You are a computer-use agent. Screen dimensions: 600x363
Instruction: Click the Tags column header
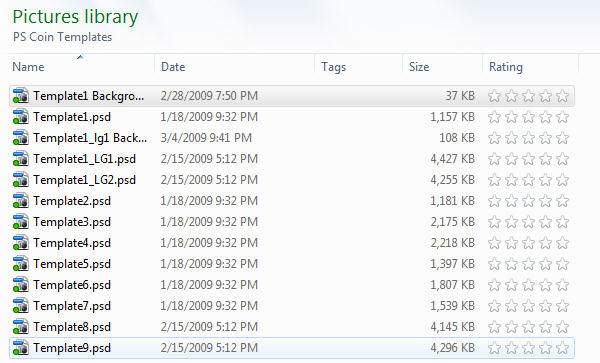coord(333,67)
